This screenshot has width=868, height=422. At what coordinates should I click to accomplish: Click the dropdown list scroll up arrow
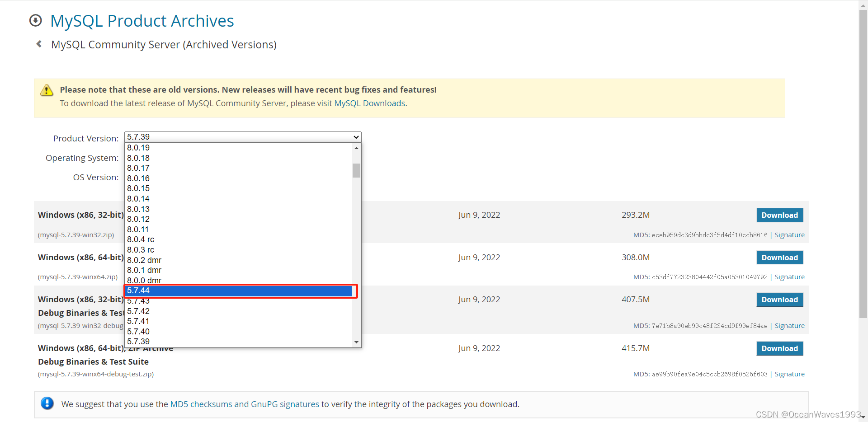point(356,148)
